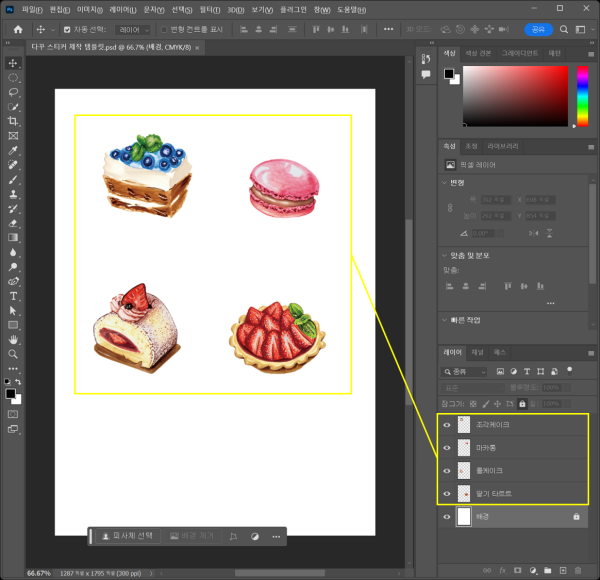The width and height of the screenshot is (600, 580).
Task: Open the blend mode 표준 dropdown
Action: click(x=473, y=388)
